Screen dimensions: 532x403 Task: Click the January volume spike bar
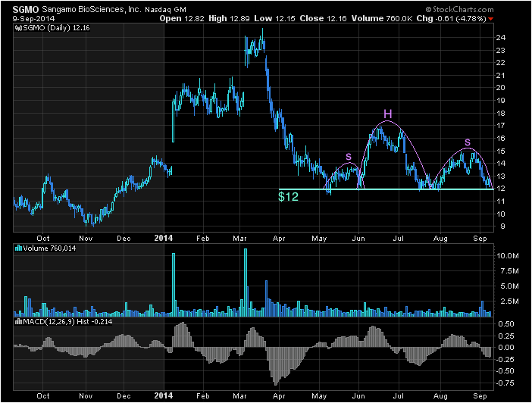pyautogui.click(x=174, y=285)
